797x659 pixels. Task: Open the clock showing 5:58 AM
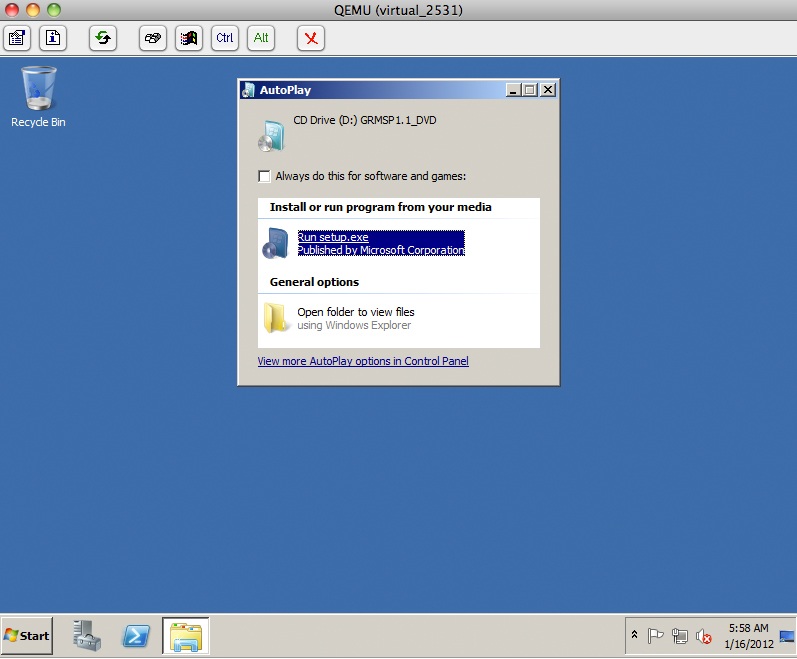749,636
